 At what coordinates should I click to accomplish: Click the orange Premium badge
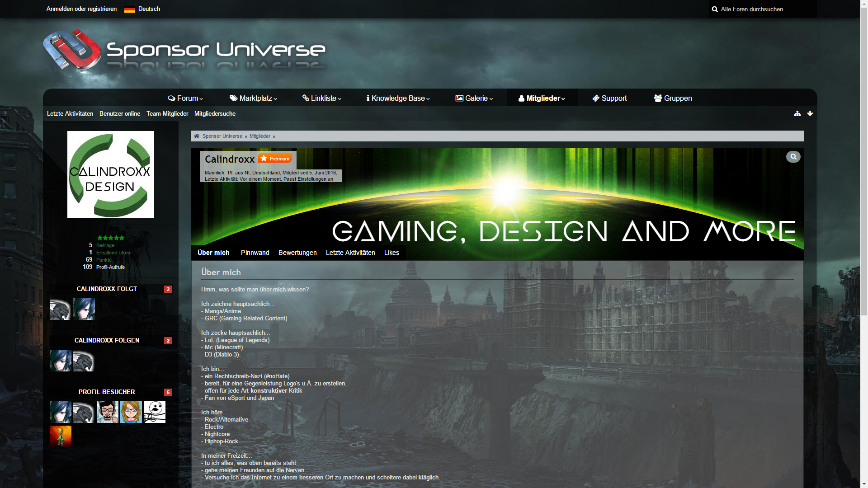click(275, 159)
